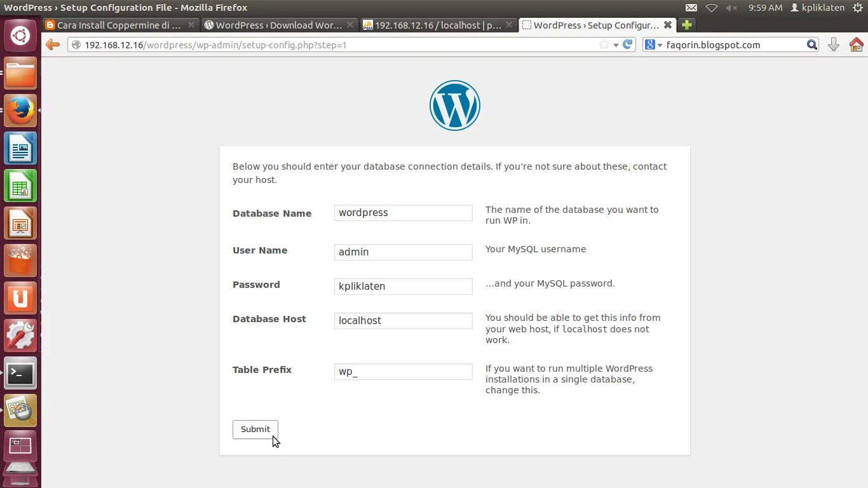
Task: Click the Database Host label
Action: 269,319
